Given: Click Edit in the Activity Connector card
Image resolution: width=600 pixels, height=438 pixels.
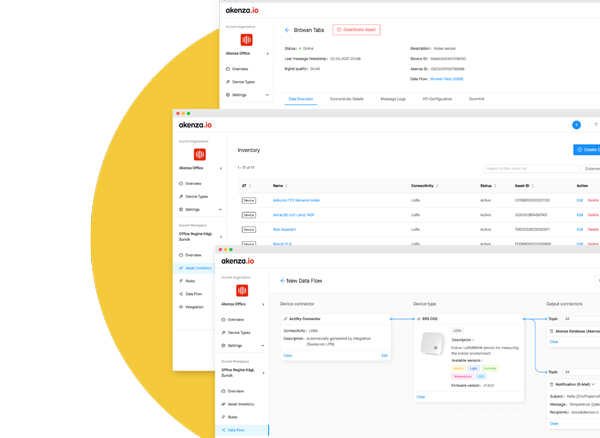Looking at the screenshot, I should pyautogui.click(x=384, y=356).
